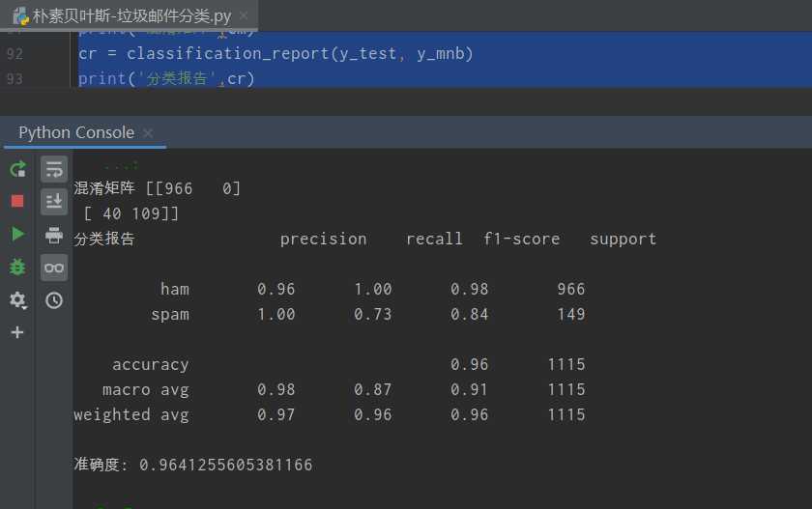
Task: Click the Python file icon in the editor tab
Action: tap(20, 15)
